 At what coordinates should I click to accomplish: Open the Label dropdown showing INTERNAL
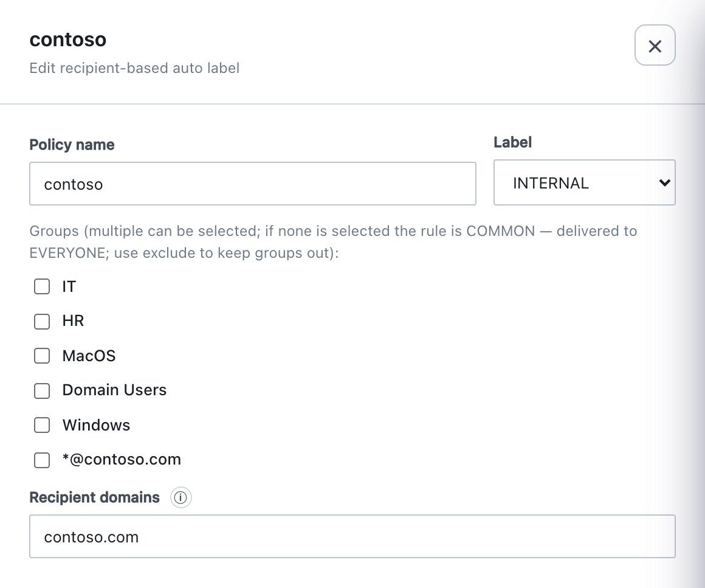tap(584, 182)
